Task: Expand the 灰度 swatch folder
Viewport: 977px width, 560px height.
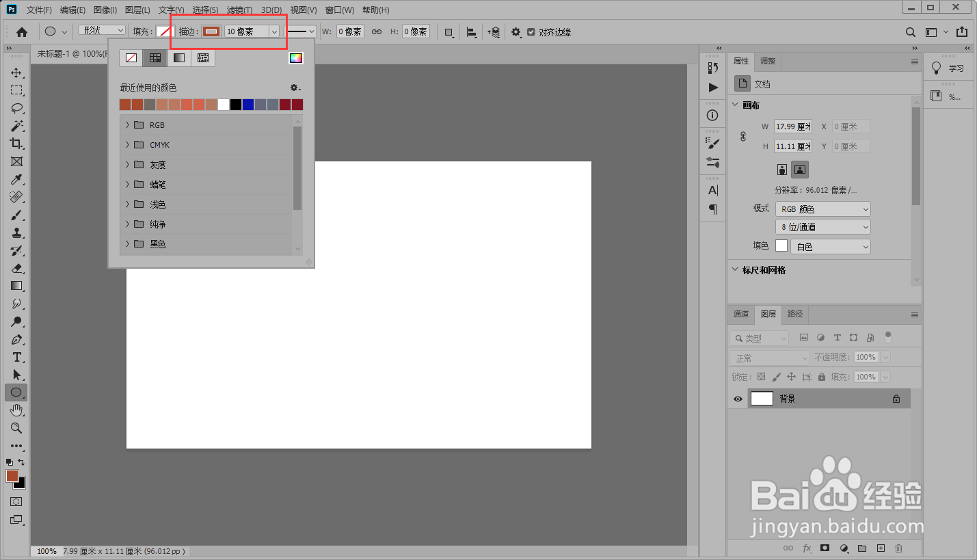Action: point(128,165)
